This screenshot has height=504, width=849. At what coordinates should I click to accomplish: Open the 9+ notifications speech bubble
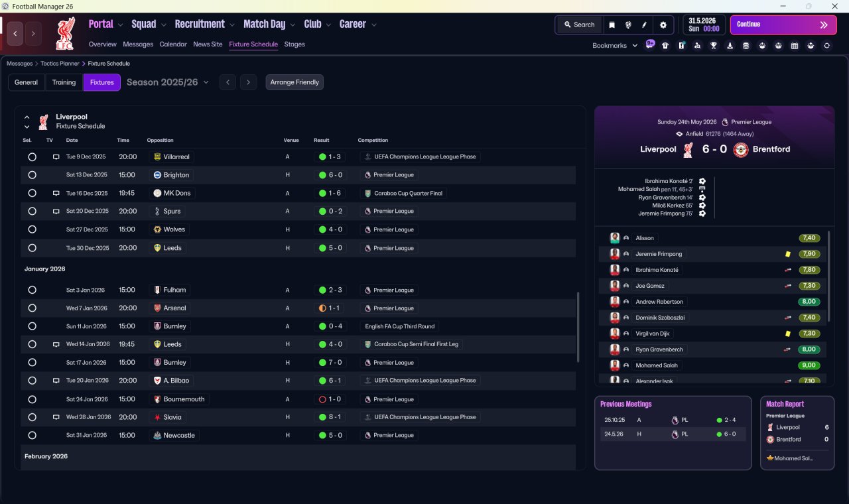pyautogui.click(x=650, y=45)
